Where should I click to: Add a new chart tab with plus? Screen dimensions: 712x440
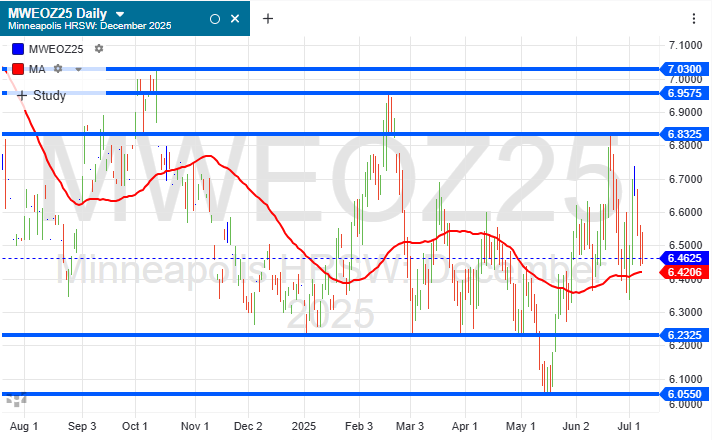coord(268,19)
